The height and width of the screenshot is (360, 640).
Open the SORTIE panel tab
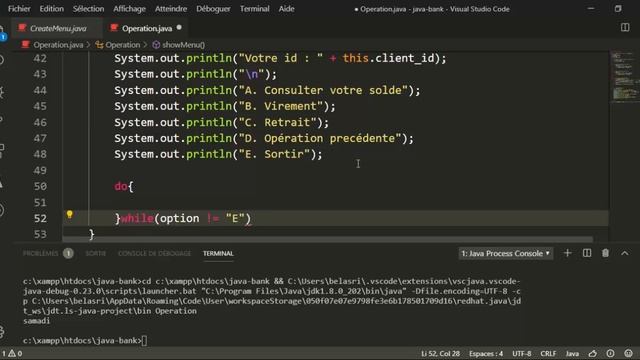click(x=96, y=253)
